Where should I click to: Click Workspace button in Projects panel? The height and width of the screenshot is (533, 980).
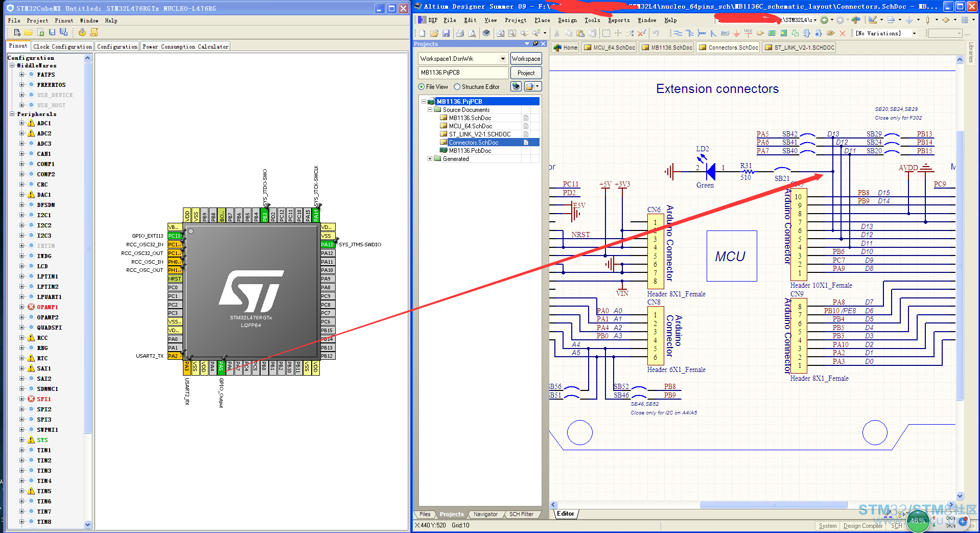coord(526,59)
